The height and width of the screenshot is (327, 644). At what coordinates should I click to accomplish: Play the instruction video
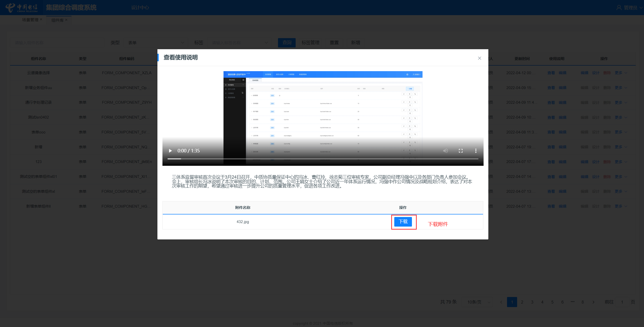(170, 151)
